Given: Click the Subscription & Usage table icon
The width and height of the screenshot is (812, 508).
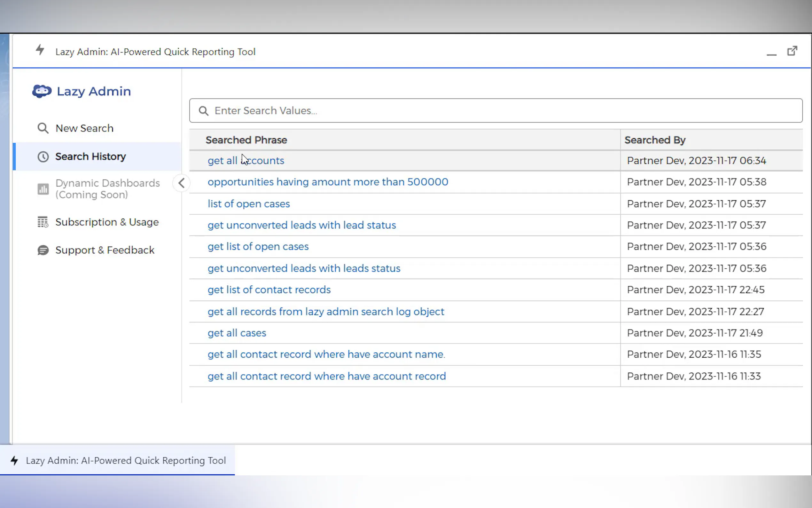Looking at the screenshot, I should 43,222.
